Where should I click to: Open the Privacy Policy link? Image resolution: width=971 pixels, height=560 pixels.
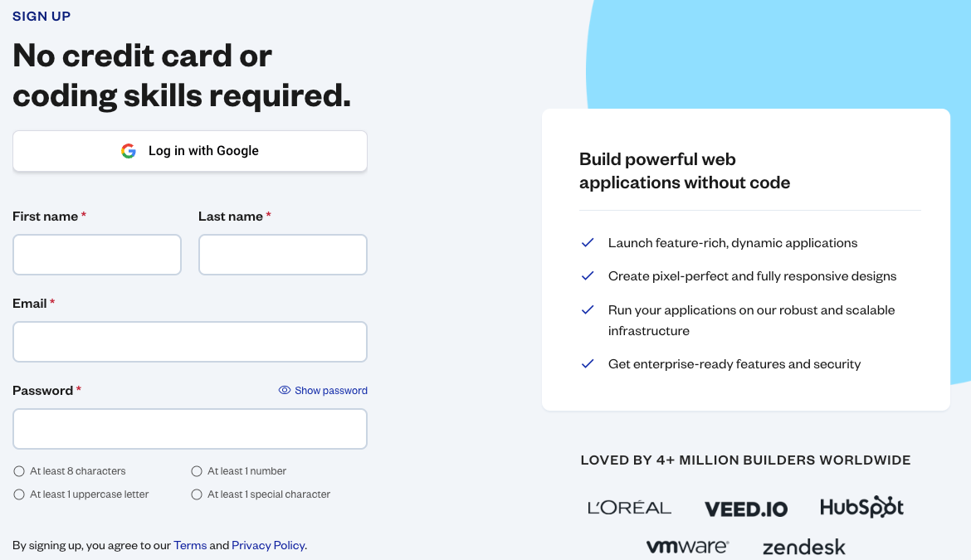point(268,545)
